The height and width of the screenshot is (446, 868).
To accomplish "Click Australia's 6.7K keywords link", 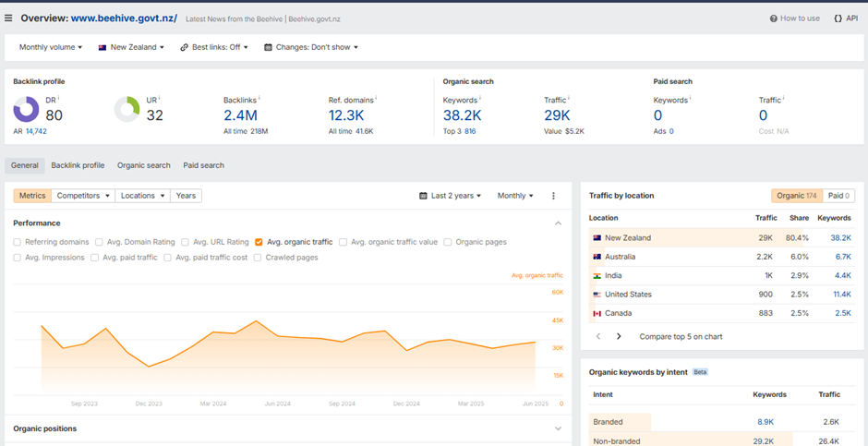I will [x=841, y=257].
